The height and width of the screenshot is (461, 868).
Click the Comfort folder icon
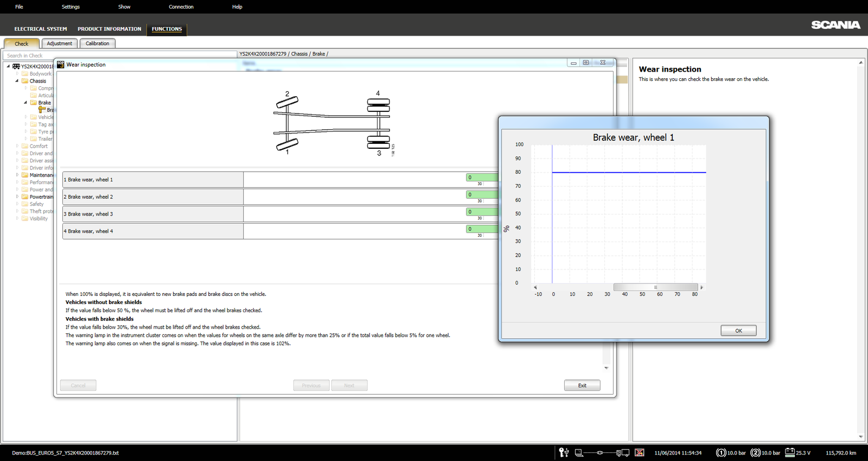25,146
